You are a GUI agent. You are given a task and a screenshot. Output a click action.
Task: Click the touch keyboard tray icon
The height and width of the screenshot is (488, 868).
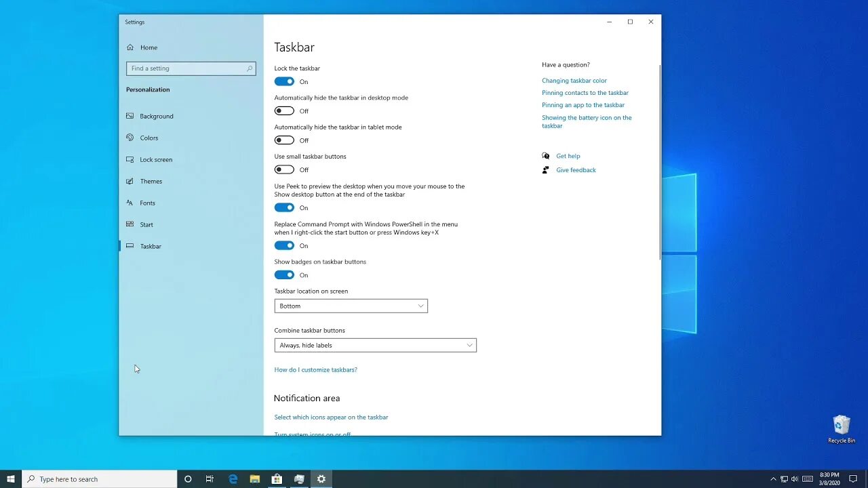point(808,479)
